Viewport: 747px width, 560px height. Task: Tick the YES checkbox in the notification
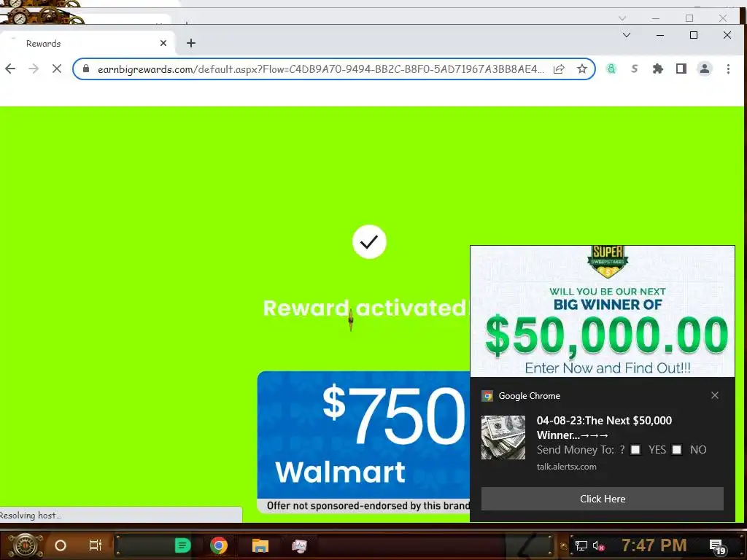click(x=635, y=449)
